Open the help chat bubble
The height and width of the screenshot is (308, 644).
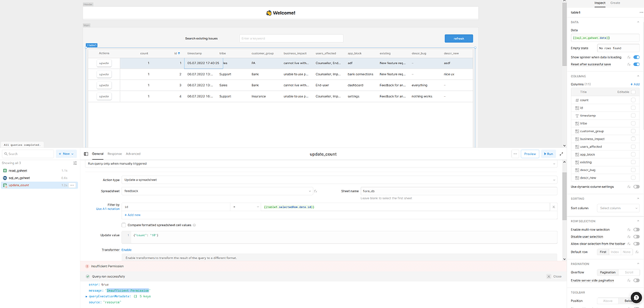click(635, 297)
